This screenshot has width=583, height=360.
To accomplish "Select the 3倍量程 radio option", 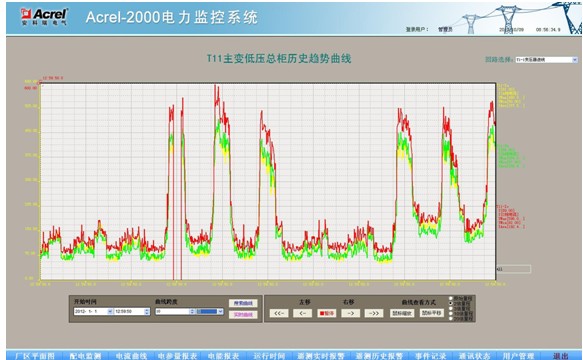I will (451, 309).
